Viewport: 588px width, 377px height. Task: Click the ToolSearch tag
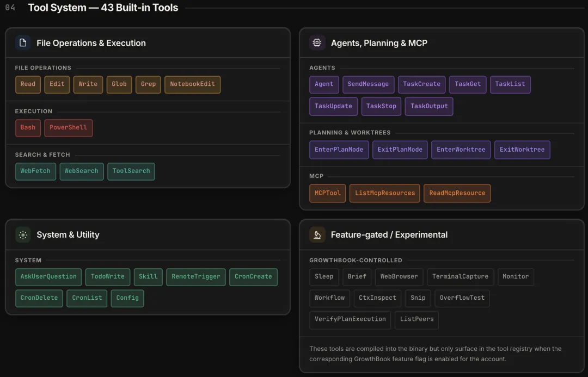(x=131, y=171)
